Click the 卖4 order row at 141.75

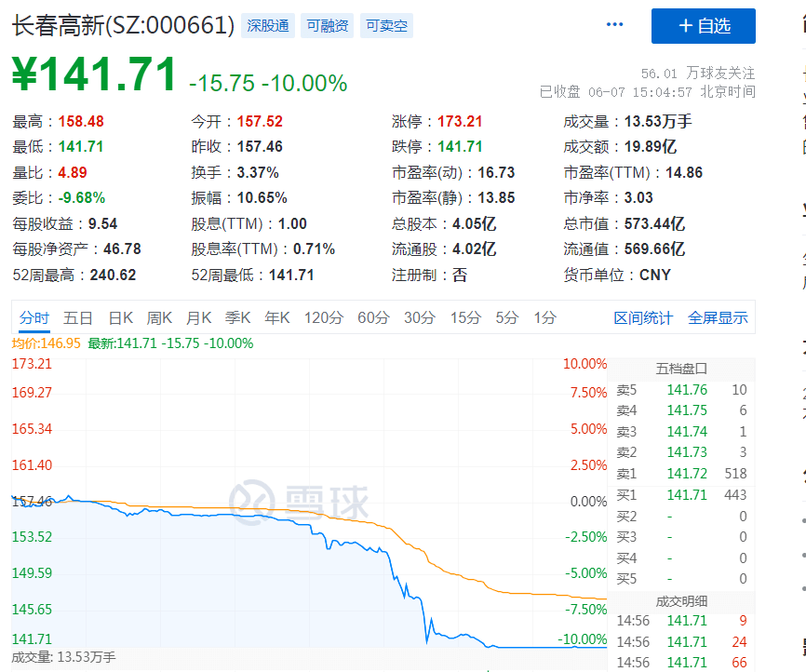(681, 410)
